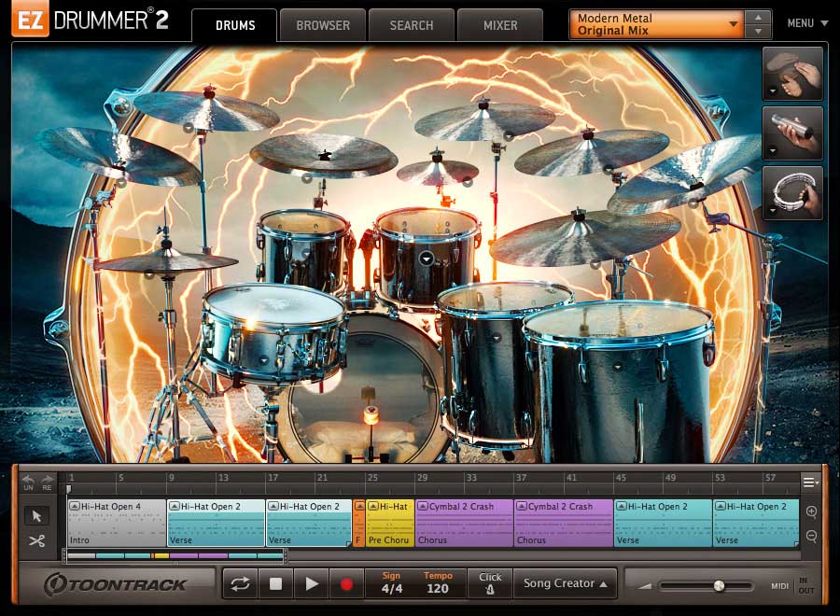Switch to the DRUMS tab
The height and width of the screenshot is (616, 840).
235,25
